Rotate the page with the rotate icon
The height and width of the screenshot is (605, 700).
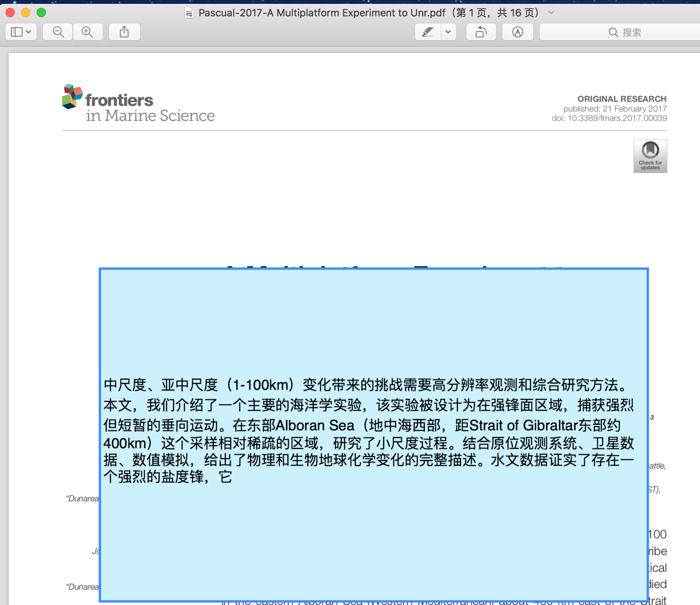pos(481,32)
